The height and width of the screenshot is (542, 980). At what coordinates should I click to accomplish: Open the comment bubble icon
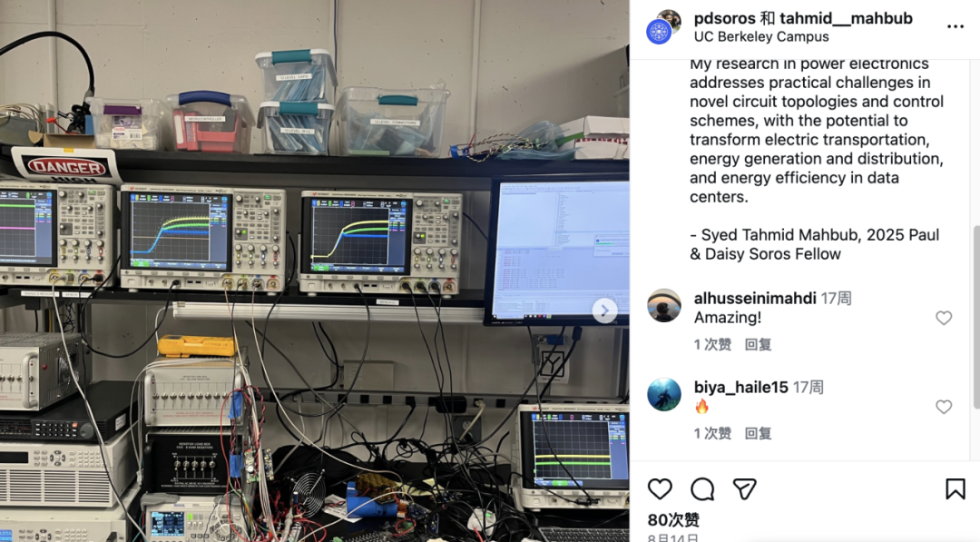click(x=702, y=488)
